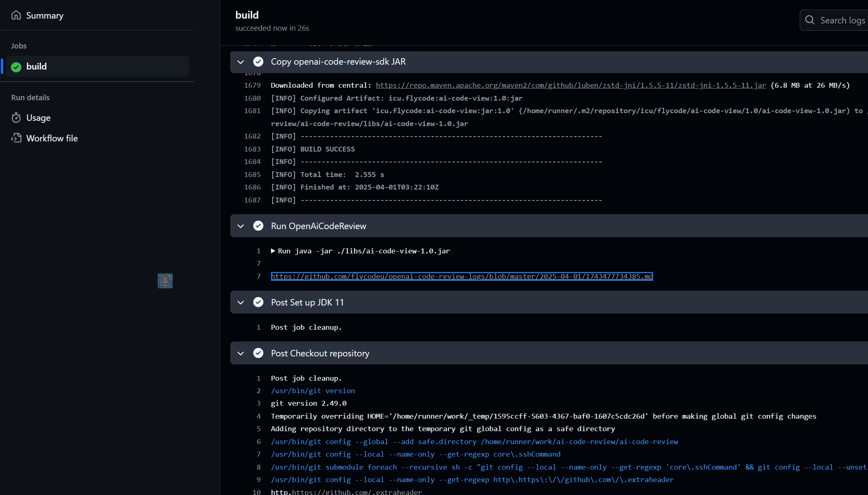Click 'succeeded now in 26s' status text
Screen dimensions: 868x495
(272, 28)
